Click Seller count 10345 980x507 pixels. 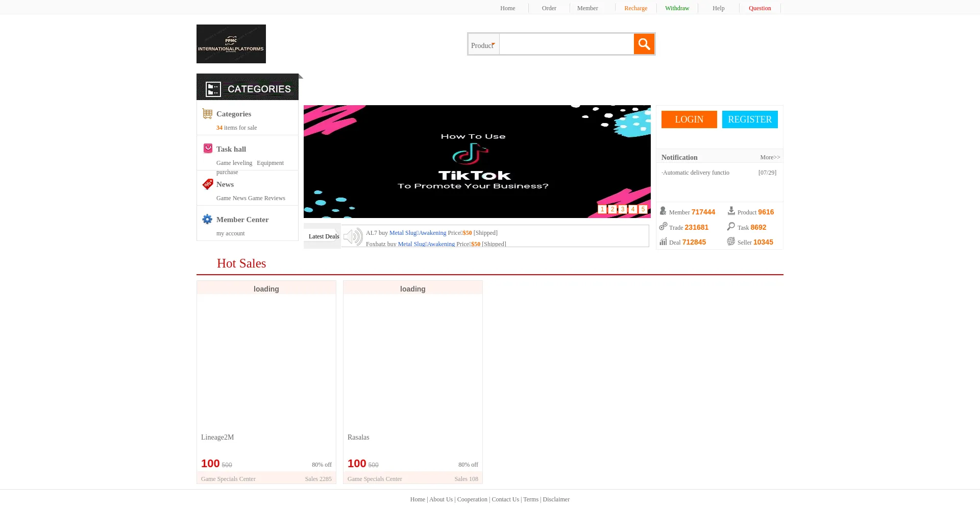pyautogui.click(x=763, y=242)
